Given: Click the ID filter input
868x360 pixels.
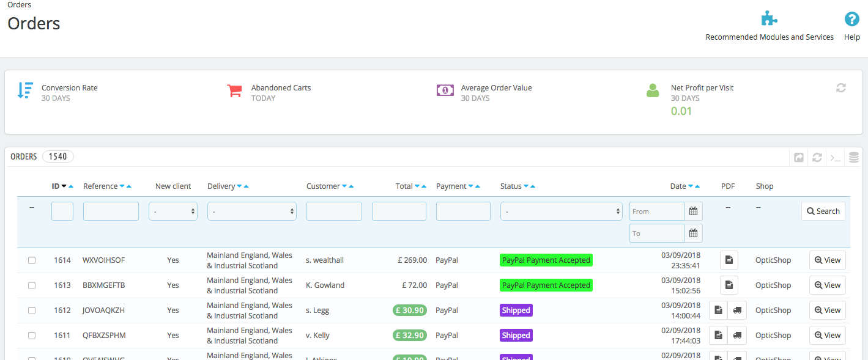Looking at the screenshot, I should 62,211.
